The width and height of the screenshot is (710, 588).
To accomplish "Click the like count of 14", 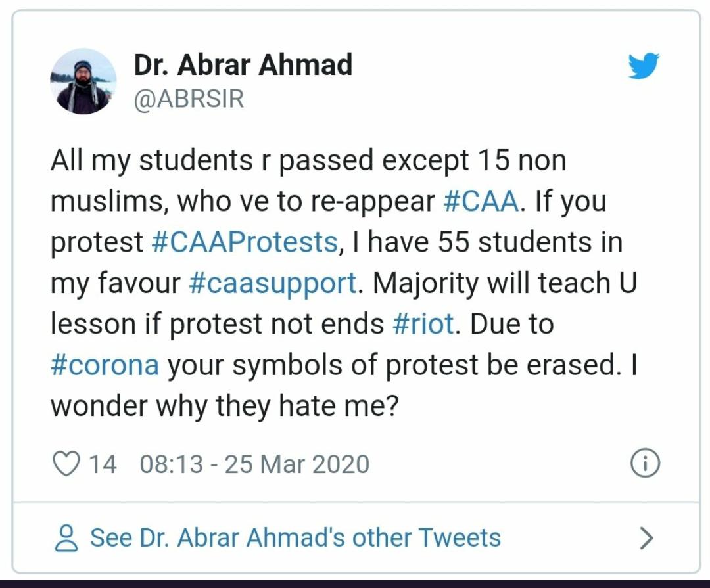I will 102,464.
